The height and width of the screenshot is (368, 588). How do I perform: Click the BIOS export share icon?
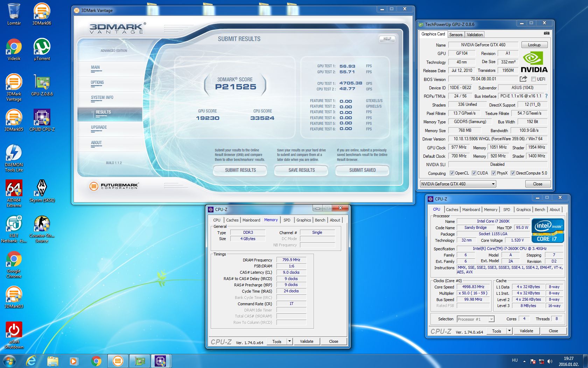523,79
